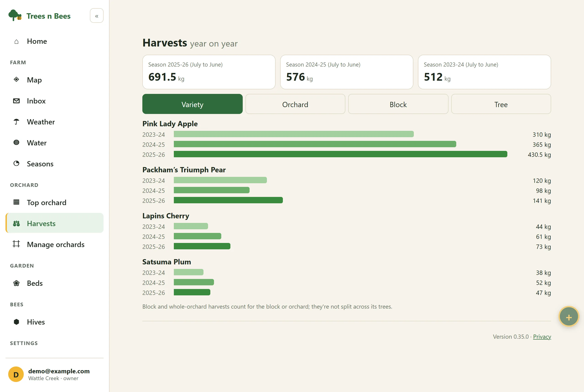
Task: Click the Version 0.35.0 text
Action: 511,337
